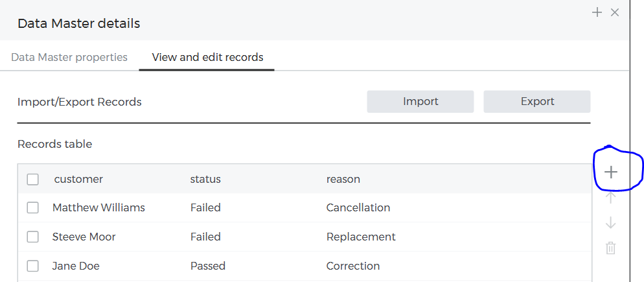Select the Matthew Williams customer cell
This screenshot has width=644, height=282.
(98, 208)
